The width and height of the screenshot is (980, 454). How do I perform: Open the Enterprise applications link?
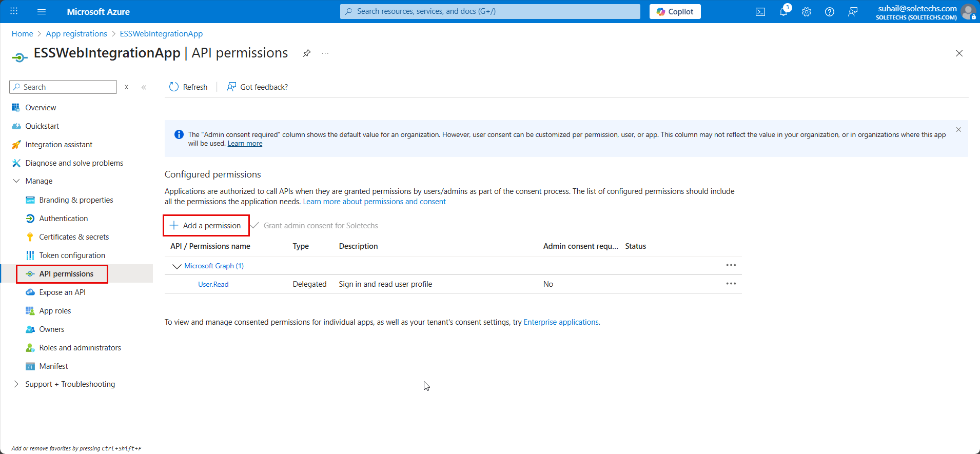(x=561, y=322)
